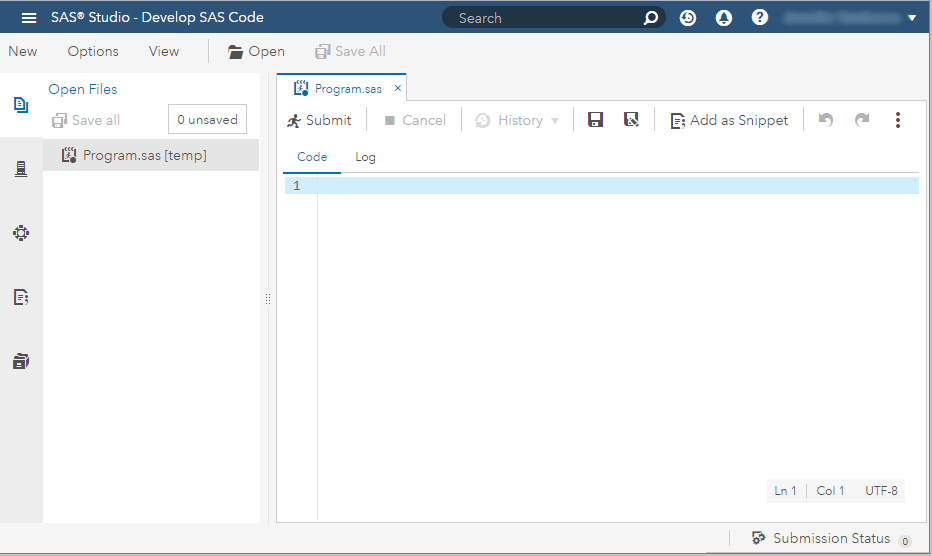
Task: Click the Open folder button
Action: point(256,52)
